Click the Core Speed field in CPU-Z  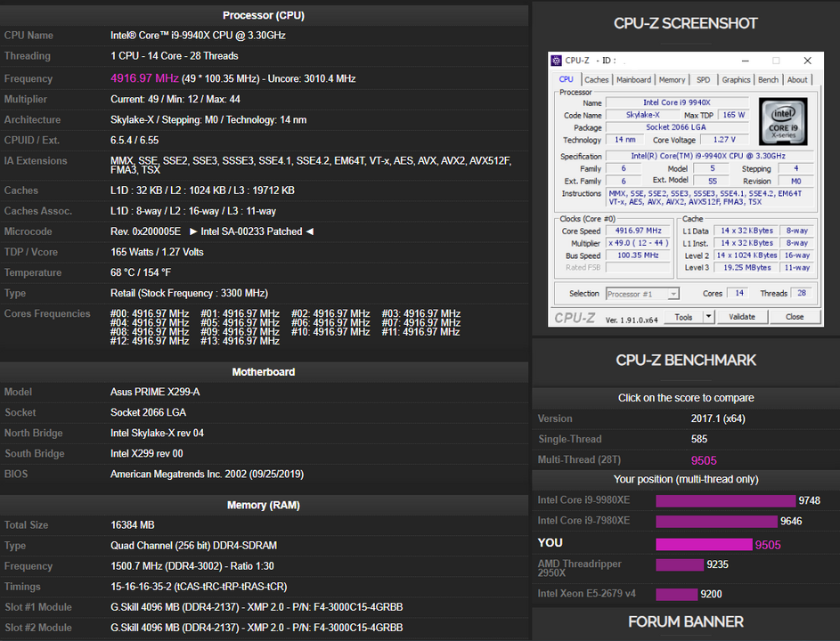638,231
